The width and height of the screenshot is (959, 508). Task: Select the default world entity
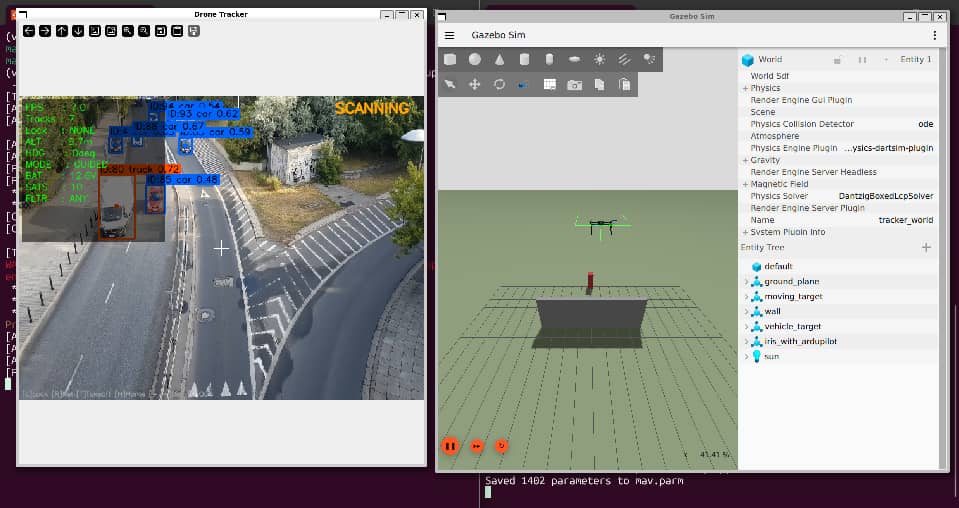point(778,267)
